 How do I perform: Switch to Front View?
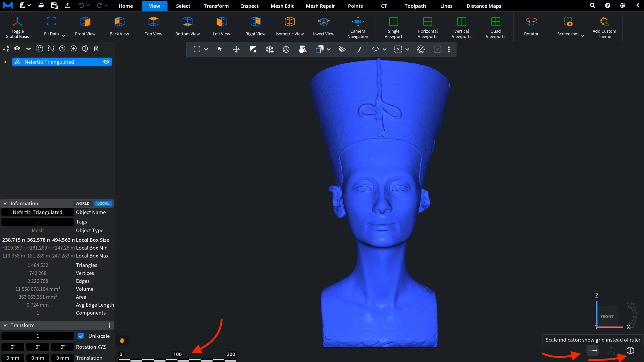[85, 27]
